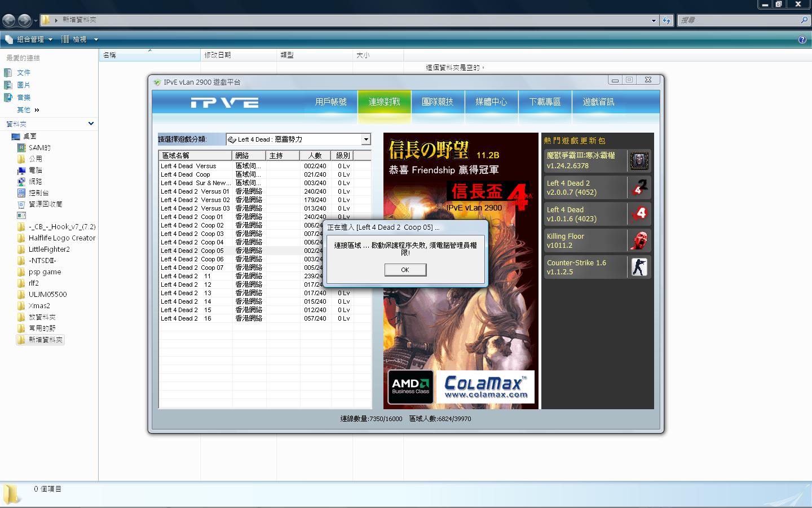Open the 組合管理 menu in Explorer toolbar
Image resolution: width=812 pixels, height=508 pixels.
[x=29, y=40]
